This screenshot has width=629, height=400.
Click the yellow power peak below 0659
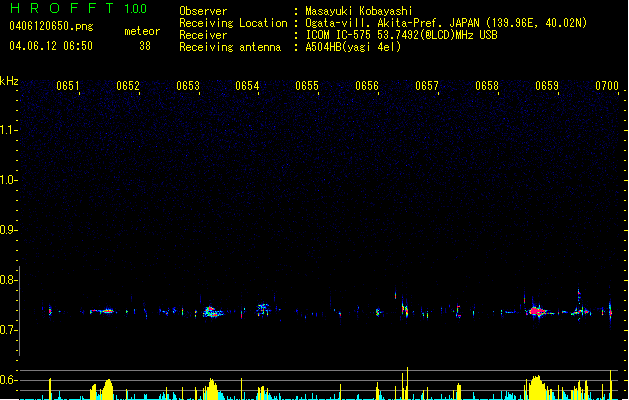(537, 388)
